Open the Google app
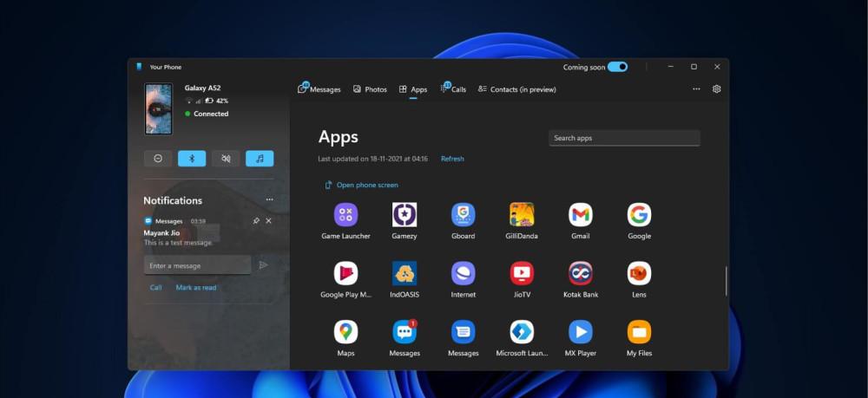Viewport: 868px width, 398px height. (x=640, y=215)
